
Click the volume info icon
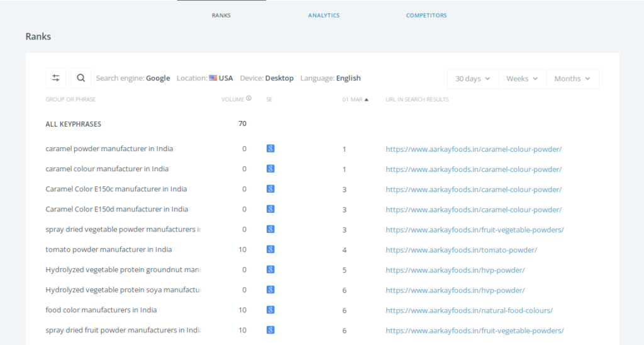[249, 99]
